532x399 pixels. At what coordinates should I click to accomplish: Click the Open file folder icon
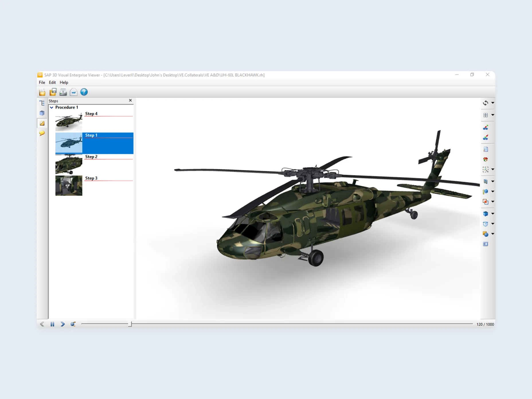(x=42, y=92)
